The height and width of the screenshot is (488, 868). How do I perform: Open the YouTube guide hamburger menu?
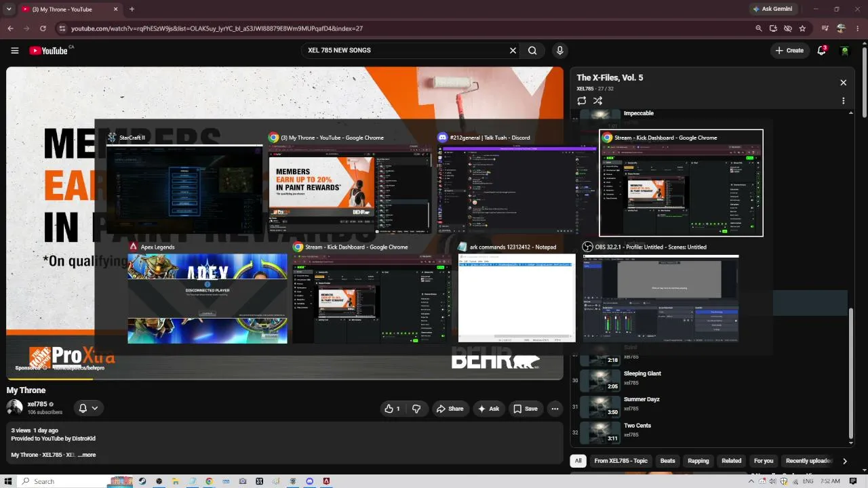[x=14, y=50]
